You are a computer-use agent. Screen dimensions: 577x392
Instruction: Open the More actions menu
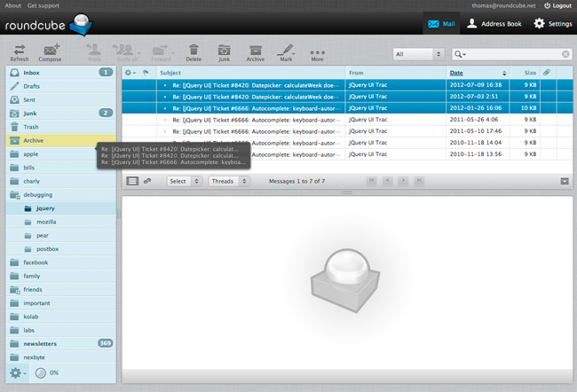pos(317,52)
